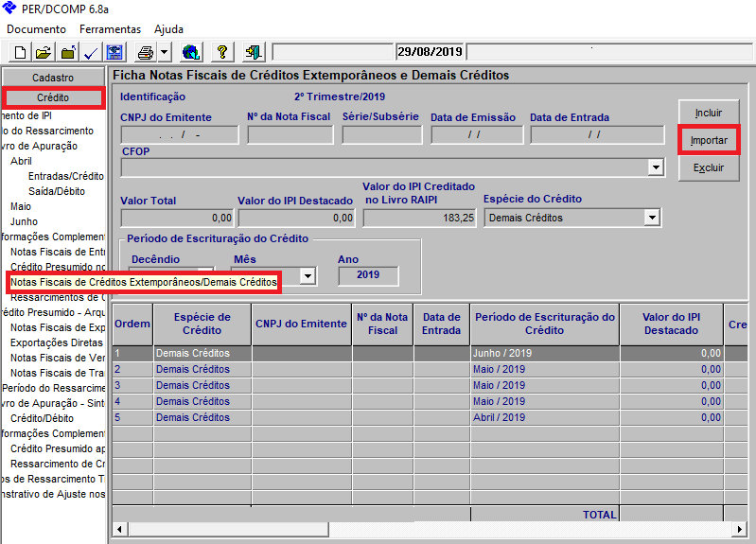Open the Mês dropdown

pyautogui.click(x=307, y=276)
